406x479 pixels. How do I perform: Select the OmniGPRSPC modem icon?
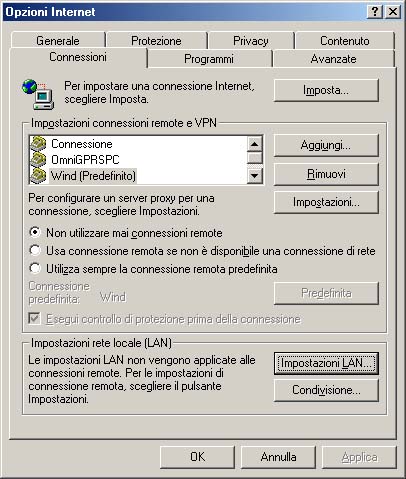pyautogui.click(x=38, y=160)
